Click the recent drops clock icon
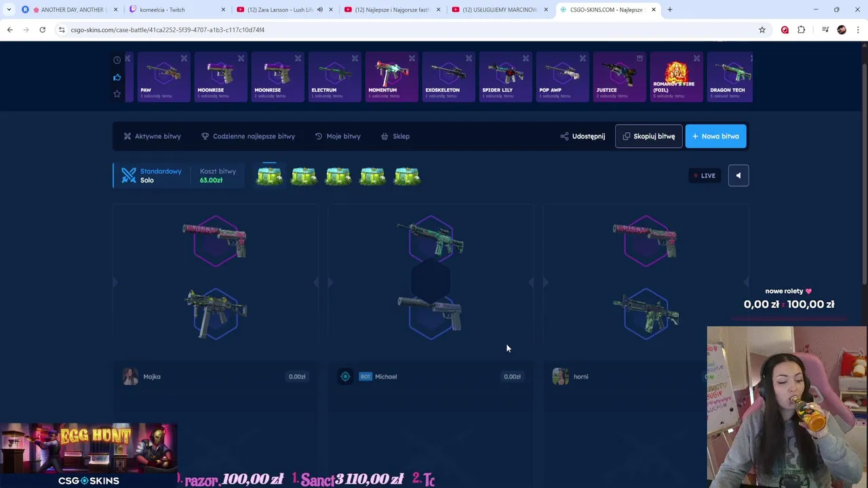The height and width of the screenshot is (488, 868). tap(117, 60)
